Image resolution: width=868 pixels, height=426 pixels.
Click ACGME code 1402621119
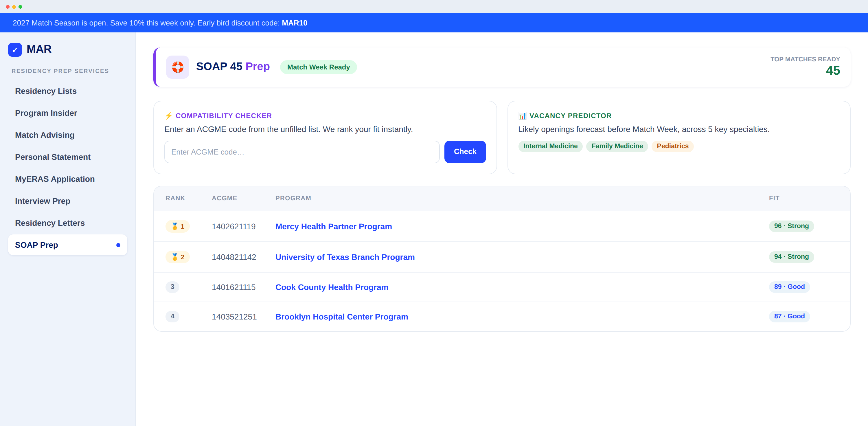point(233,227)
